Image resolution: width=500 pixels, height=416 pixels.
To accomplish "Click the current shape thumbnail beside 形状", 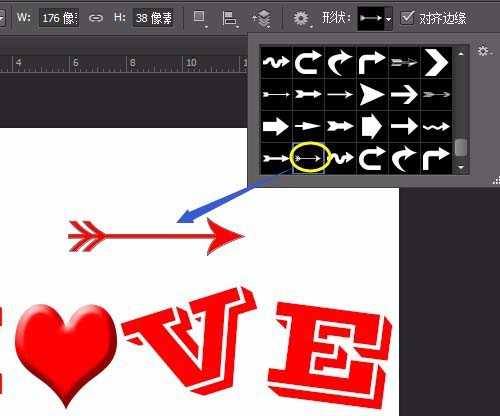I will point(371,19).
